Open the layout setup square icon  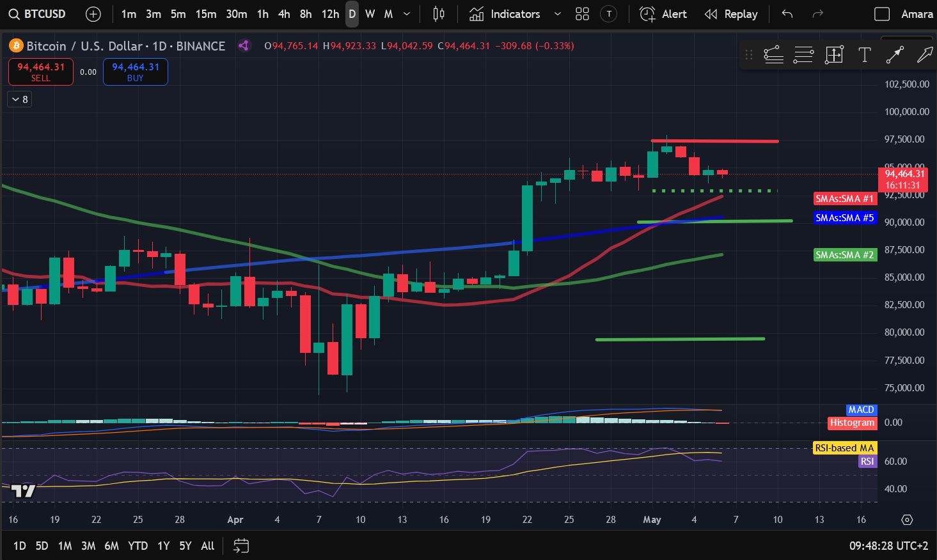pos(882,14)
